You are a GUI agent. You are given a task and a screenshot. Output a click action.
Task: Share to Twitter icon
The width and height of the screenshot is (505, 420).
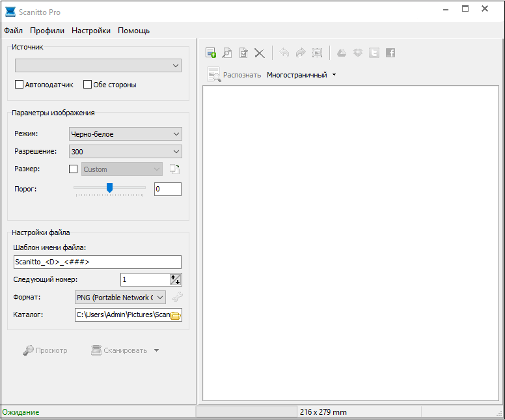374,53
